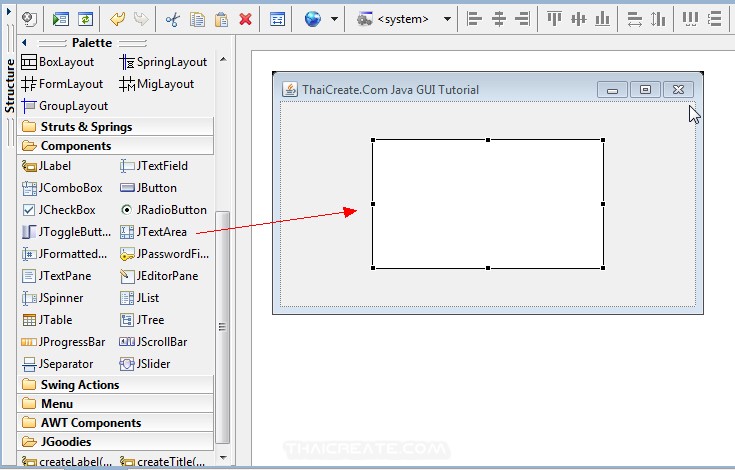Pick the JSeparator component
Image resolution: width=735 pixels, height=470 pixels.
(x=58, y=364)
